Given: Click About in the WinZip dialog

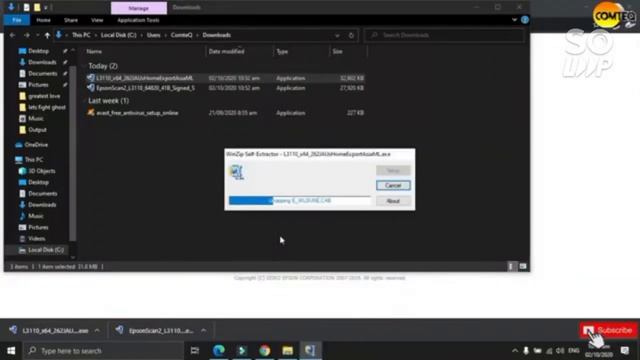Looking at the screenshot, I should click(393, 201).
